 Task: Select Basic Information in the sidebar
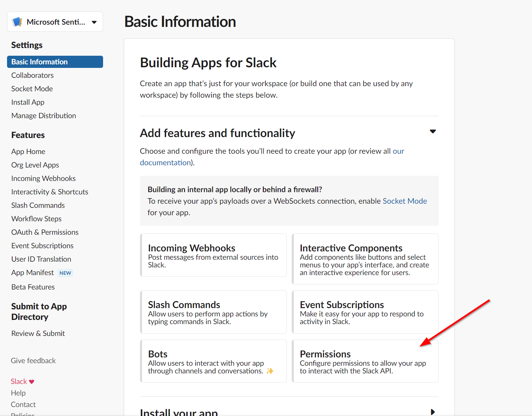coord(55,62)
